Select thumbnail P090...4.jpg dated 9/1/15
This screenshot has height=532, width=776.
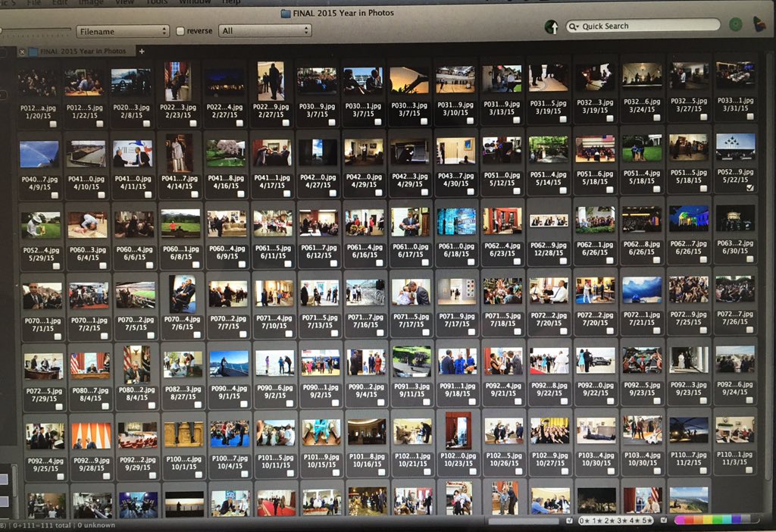pyautogui.click(x=229, y=364)
